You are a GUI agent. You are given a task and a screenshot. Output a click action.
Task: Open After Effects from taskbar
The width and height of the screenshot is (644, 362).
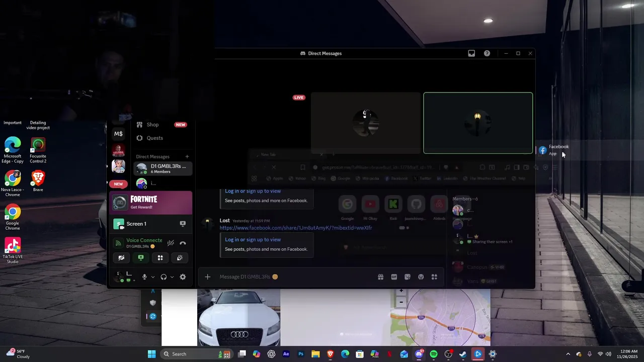pos(286,354)
